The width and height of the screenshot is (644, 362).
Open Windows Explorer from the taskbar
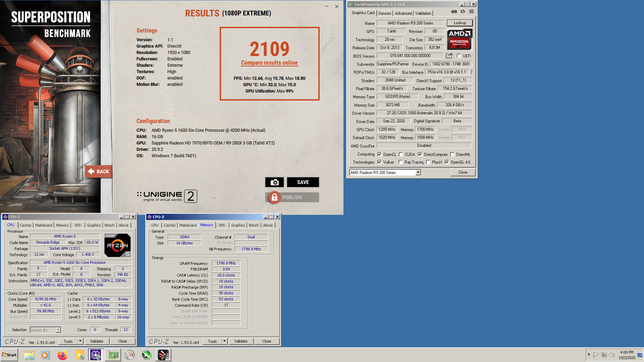29,355
